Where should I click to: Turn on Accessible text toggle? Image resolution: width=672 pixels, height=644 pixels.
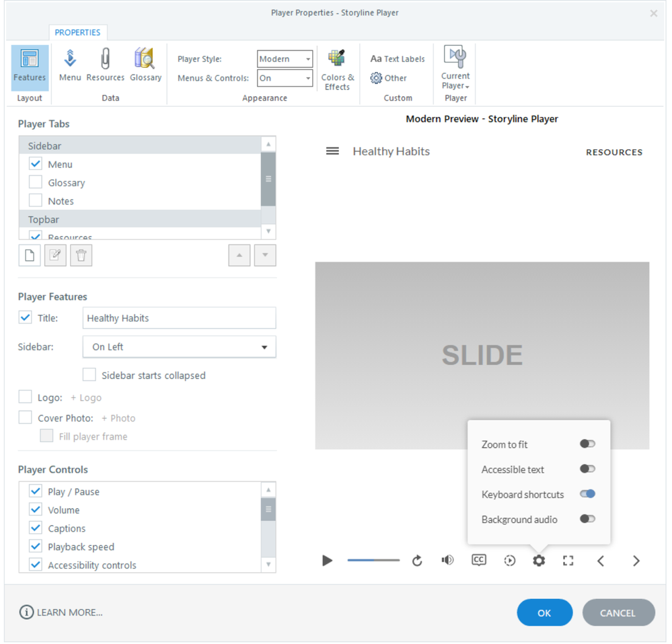click(x=587, y=469)
